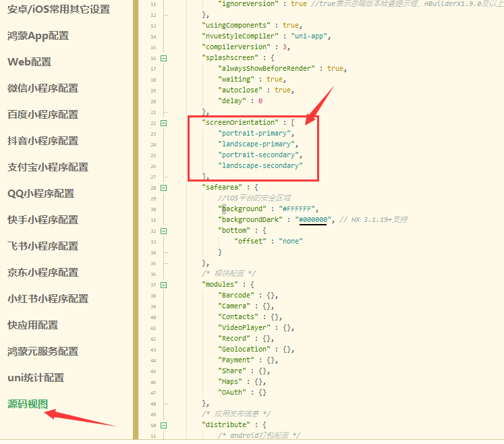Image resolution: width=504 pixels, height=444 pixels.
Task: Select 安卓/iOS常用其它设置 in sidebar
Action: pos(59,9)
